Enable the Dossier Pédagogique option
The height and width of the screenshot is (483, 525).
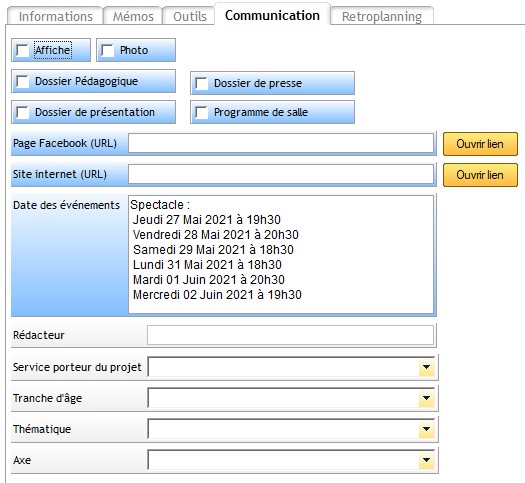[22, 81]
